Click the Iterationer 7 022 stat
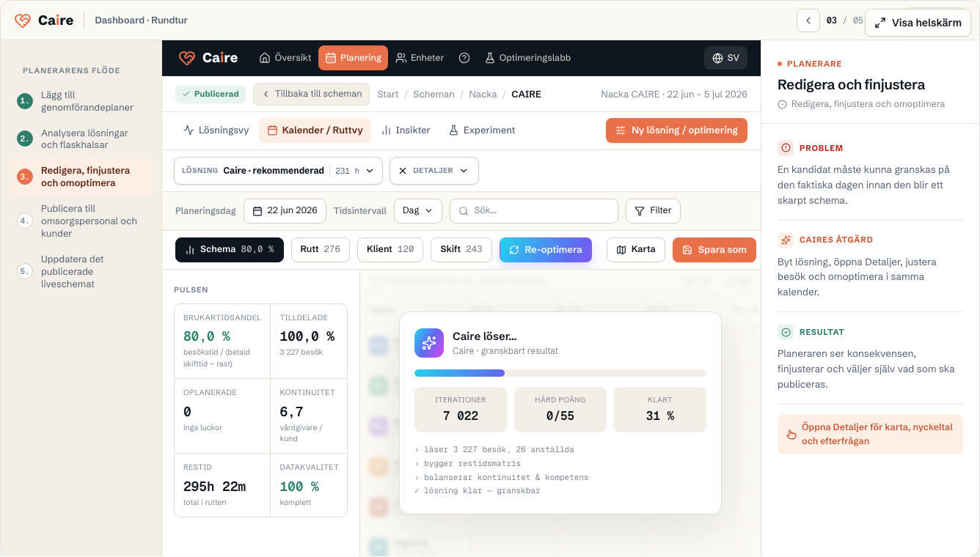This screenshot has height=557, width=980. 461,410
